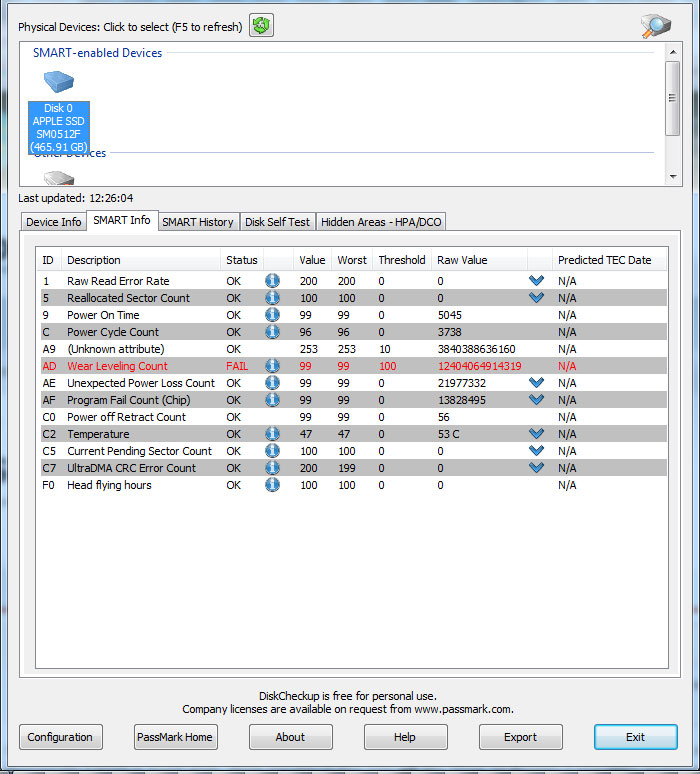Sort by the ID column header
700x774 pixels.
(49, 260)
